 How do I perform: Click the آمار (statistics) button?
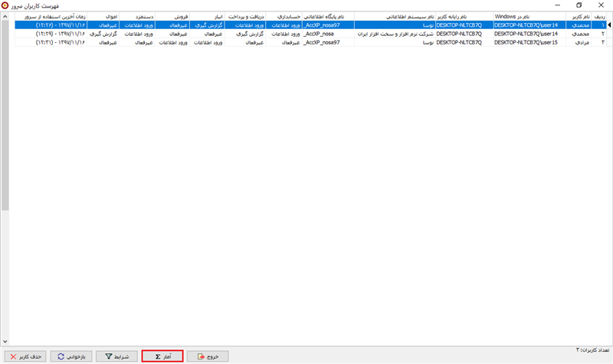point(162,356)
